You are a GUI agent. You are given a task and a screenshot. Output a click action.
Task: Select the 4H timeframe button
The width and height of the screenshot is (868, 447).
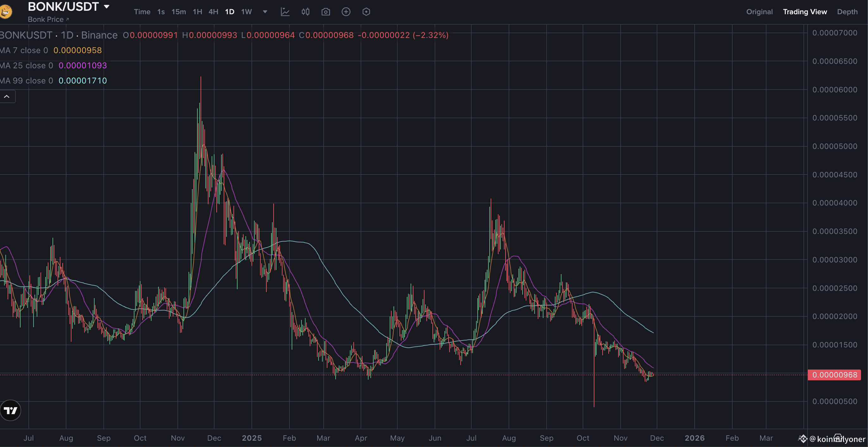click(213, 12)
